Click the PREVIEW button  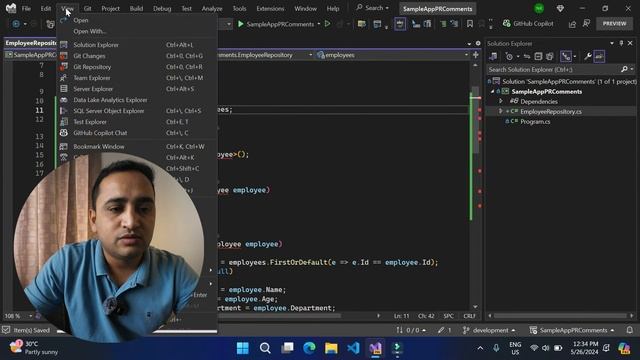[x=614, y=24]
